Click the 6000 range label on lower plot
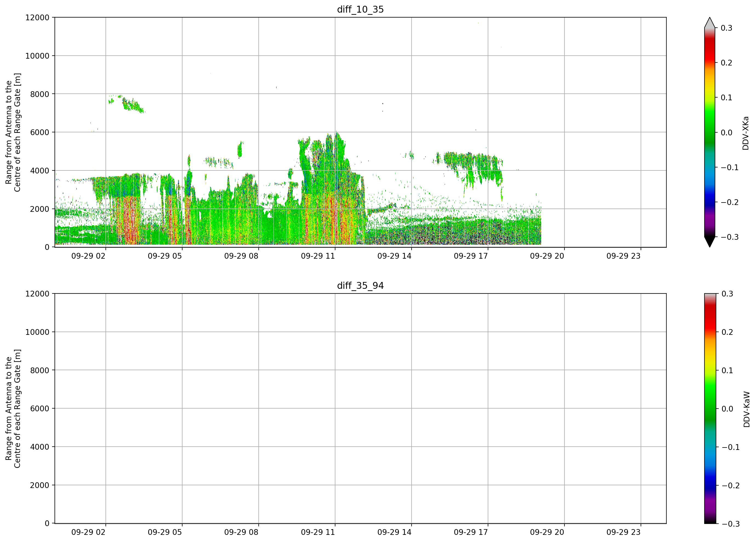This screenshot has height=542, width=756. (x=40, y=408)
